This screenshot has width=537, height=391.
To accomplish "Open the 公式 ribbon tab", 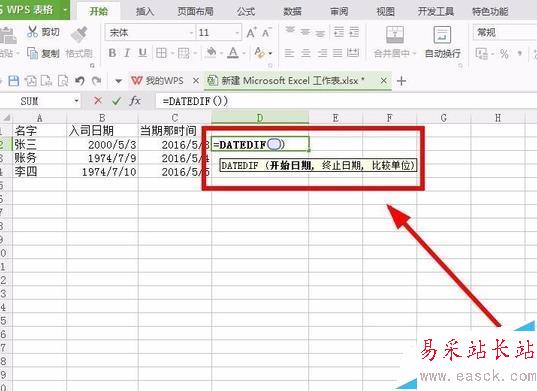I will pyautogui.click(x=246, y=12).
